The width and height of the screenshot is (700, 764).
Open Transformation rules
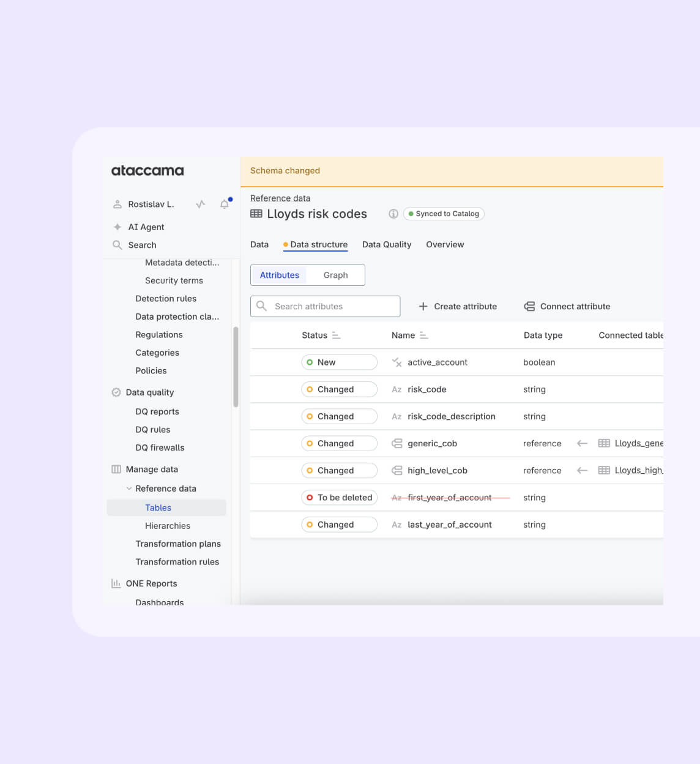coord(177,562)
